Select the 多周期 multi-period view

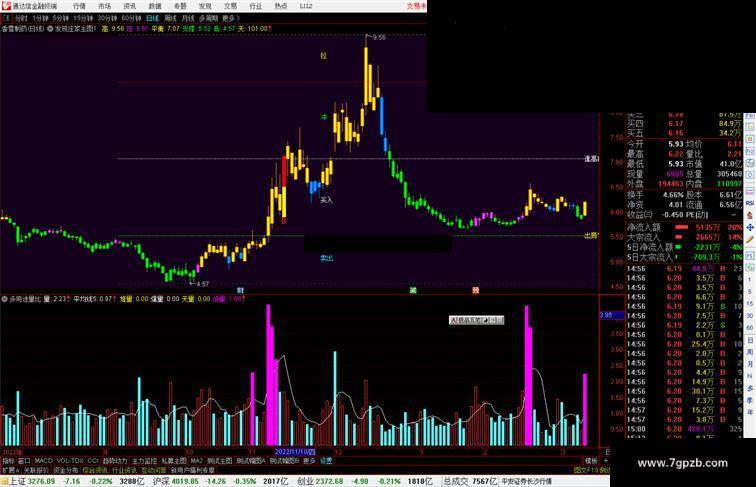[x=208, y=18]
